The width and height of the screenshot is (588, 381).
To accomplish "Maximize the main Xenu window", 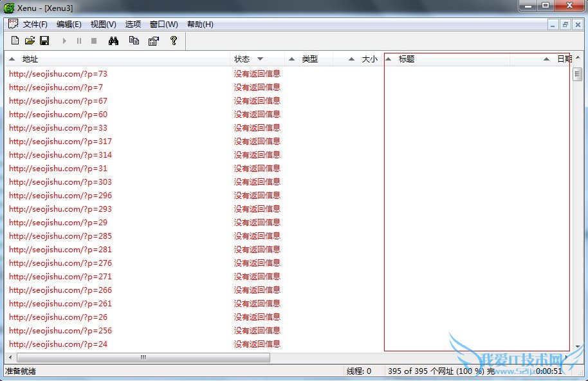I will click(x=546, y=5).
